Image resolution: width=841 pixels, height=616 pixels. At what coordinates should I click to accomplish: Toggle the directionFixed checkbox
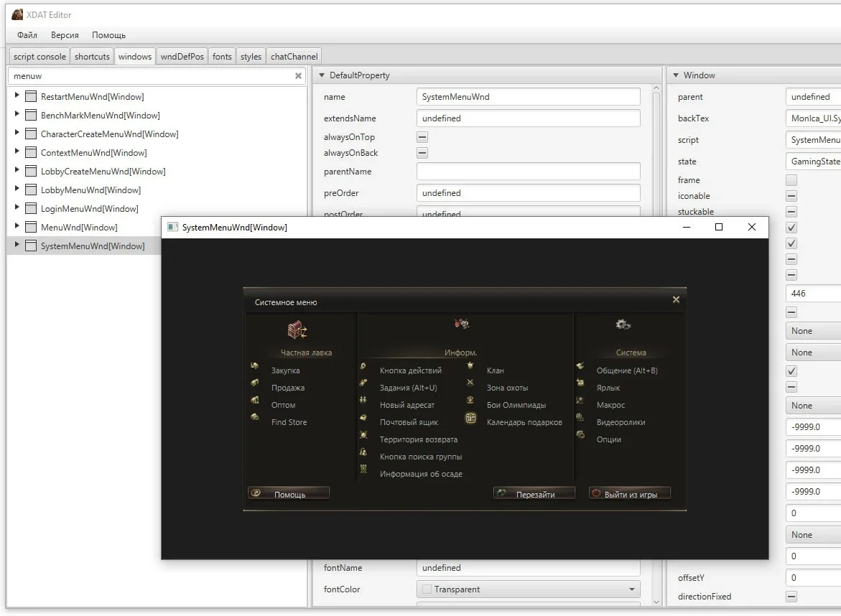coord(791,597)
